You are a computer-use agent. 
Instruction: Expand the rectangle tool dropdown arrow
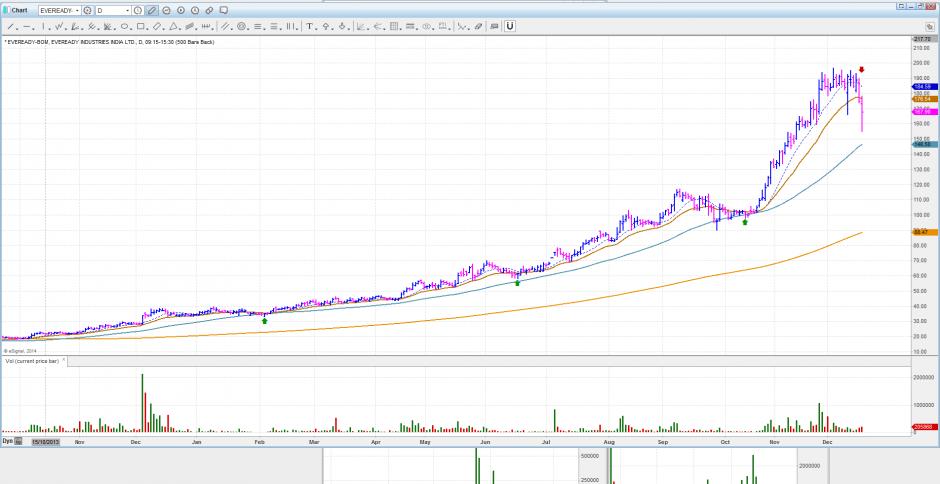(147, 28)
